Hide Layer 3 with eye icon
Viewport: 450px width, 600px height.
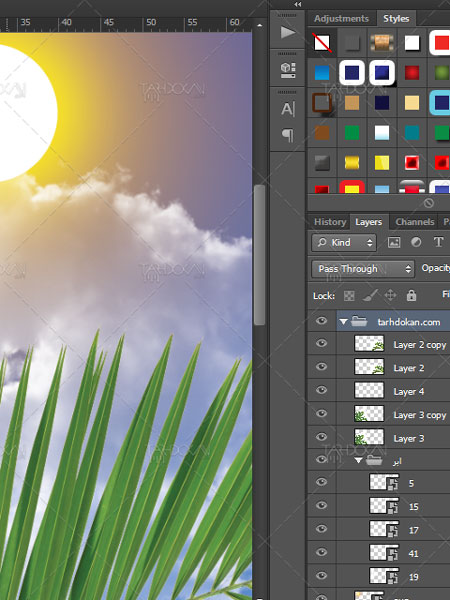pos(321,437)
